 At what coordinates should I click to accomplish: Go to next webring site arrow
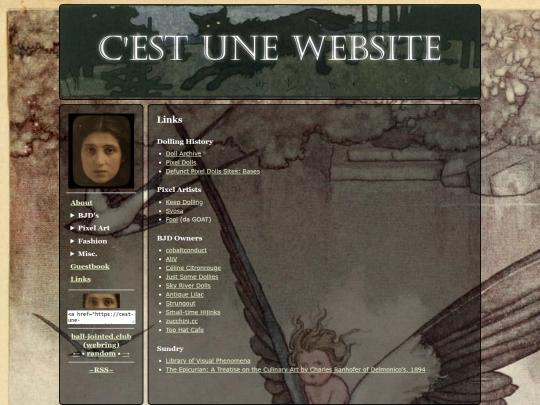[x=126, y=354]
